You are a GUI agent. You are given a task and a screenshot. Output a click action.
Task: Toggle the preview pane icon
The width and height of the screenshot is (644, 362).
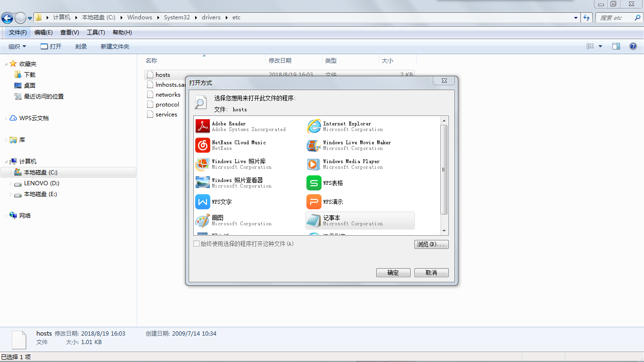[616, 46]
